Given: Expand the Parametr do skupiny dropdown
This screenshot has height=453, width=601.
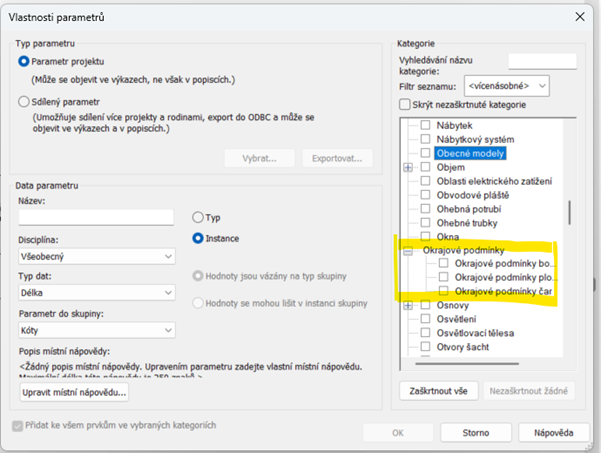Looking at the screenshot, I should (x=96, y=327).
